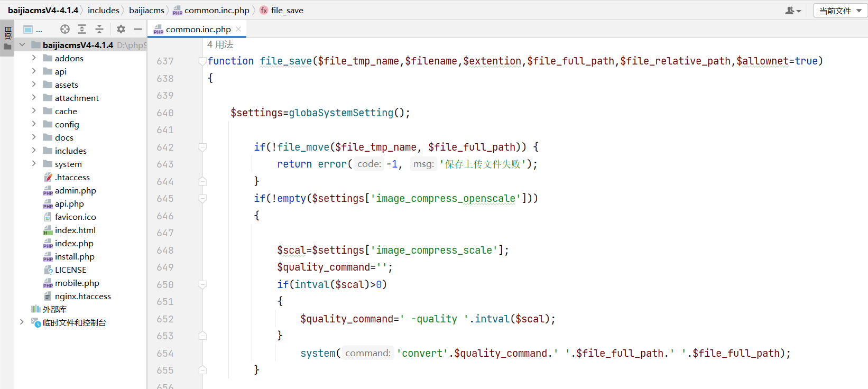Image resolution: width=868 pixels, height=389 pixels.
Task: Click the PHP icon on the editor tab
Action: coord(159,30)
